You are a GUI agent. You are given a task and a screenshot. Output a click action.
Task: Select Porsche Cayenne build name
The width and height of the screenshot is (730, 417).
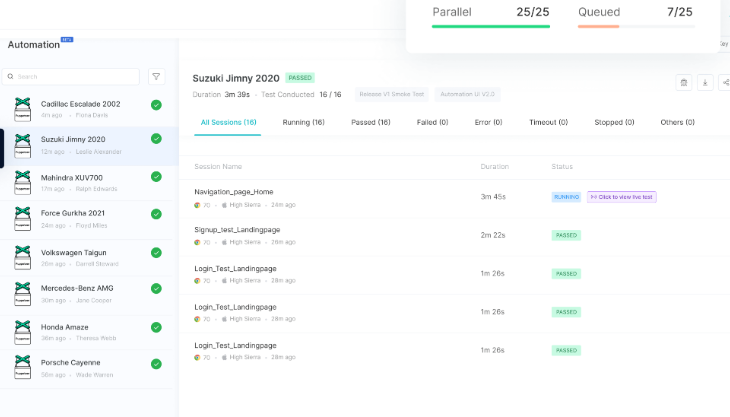(70, 363)
